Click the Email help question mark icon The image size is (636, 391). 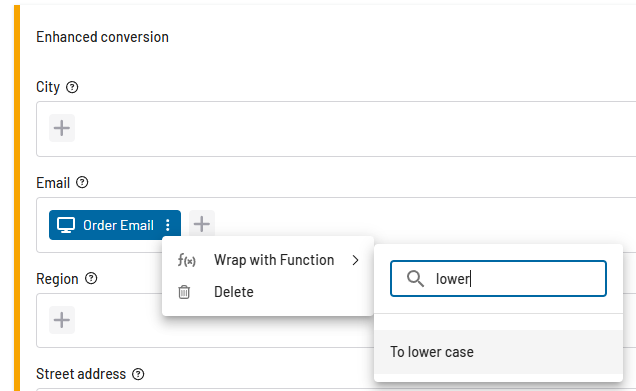[x=82, y=183]
